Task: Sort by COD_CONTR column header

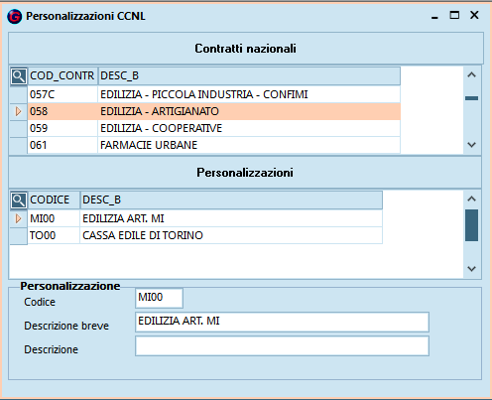Action: 62,76
